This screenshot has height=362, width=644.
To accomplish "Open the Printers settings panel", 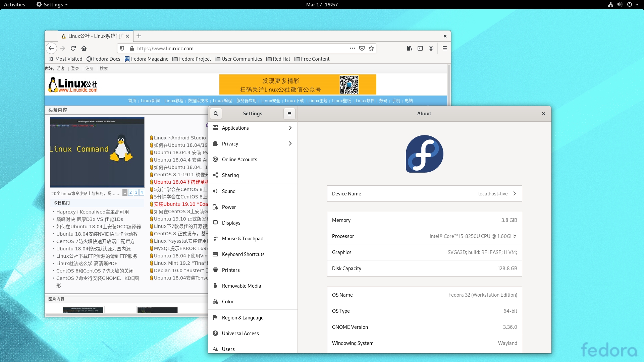I will pyautogui.click(x=231, y=270).
